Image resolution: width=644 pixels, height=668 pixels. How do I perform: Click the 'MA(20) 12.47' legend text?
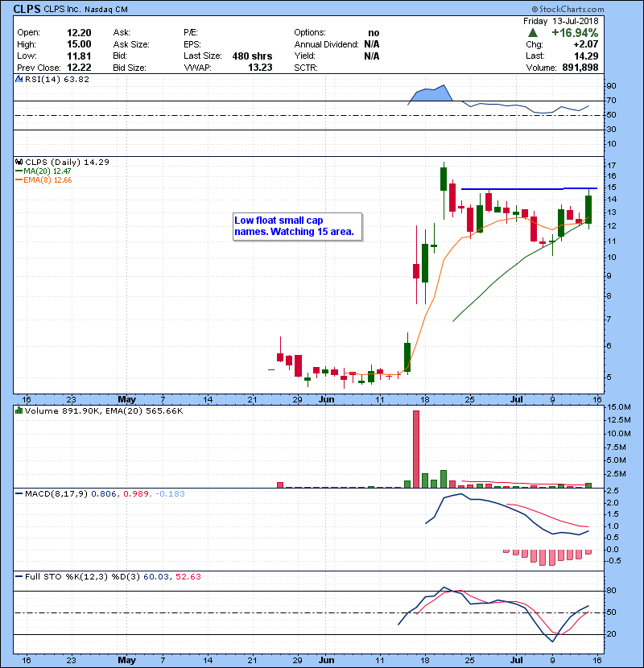[x=47, y=171]
